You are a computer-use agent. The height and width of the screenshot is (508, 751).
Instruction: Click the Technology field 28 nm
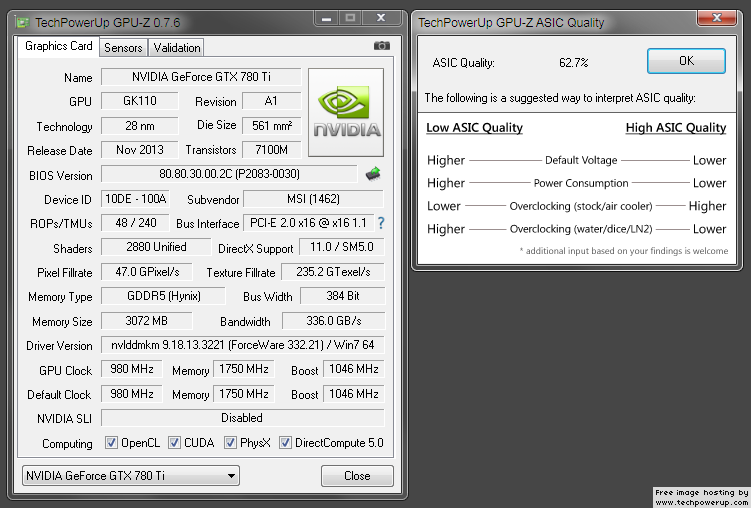(x=140, y=126)
